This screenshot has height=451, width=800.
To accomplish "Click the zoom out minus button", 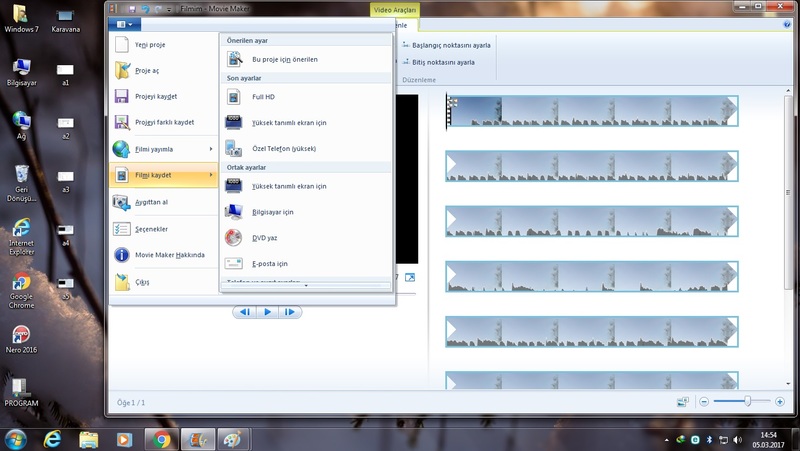I will coord(704,402).
